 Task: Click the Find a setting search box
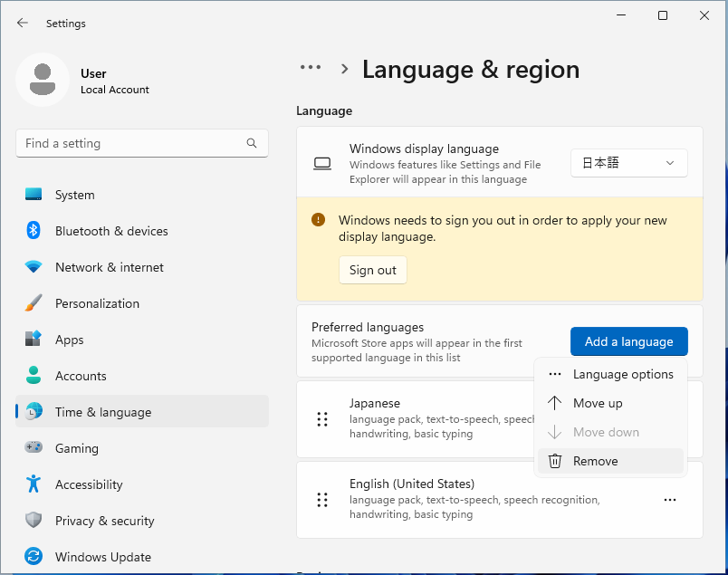tap(142, 143)
